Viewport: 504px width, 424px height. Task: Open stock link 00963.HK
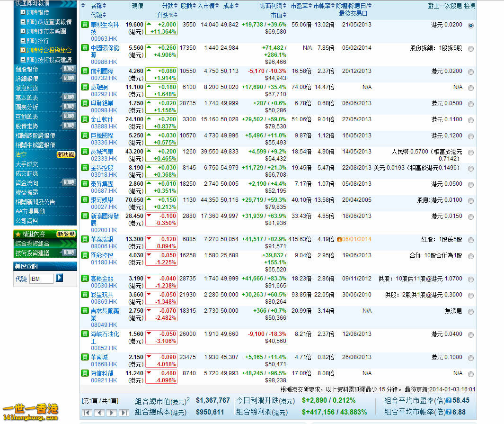(104, 38)
